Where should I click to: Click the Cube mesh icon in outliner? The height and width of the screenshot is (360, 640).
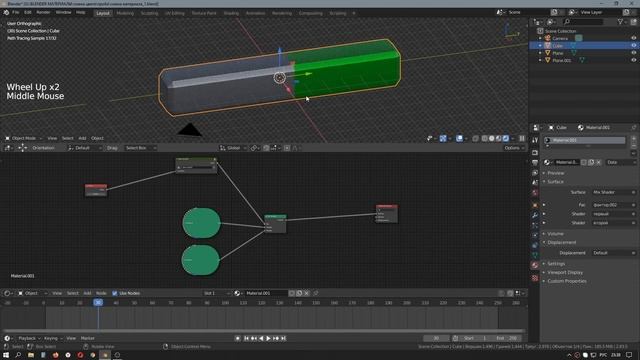[548, 46]
